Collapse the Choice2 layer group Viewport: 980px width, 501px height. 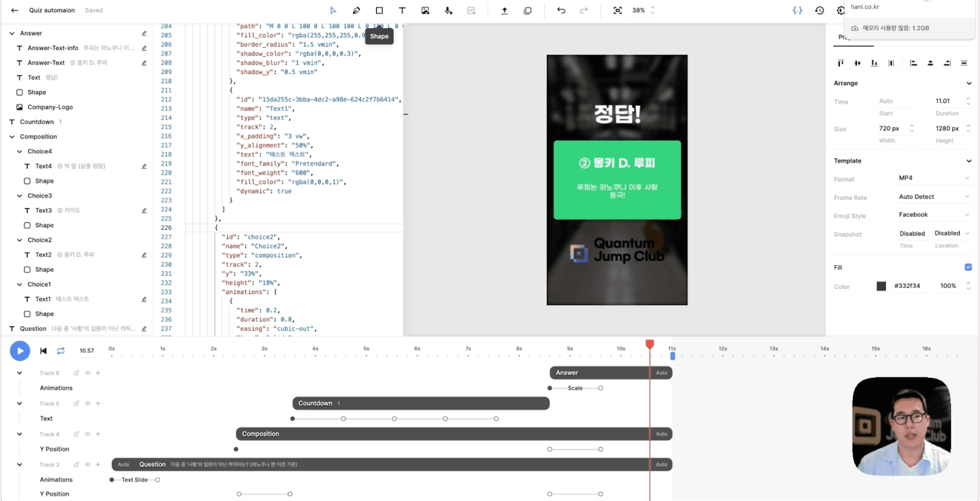pyautogui.click(x=20, y=240)
